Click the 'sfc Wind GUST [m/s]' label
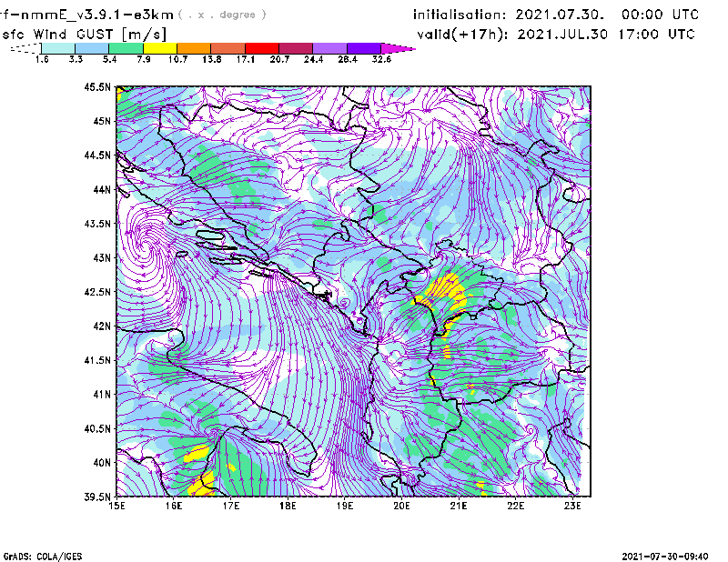The image size is (728, 562). click(x=84, y=34)
